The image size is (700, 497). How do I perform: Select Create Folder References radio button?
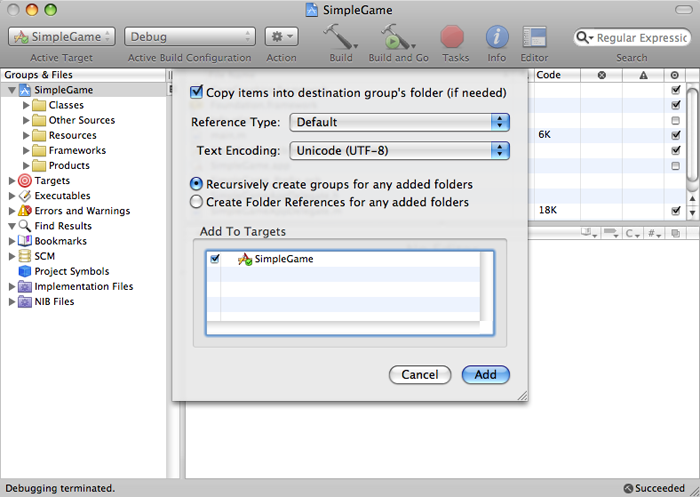click(196, 202)
